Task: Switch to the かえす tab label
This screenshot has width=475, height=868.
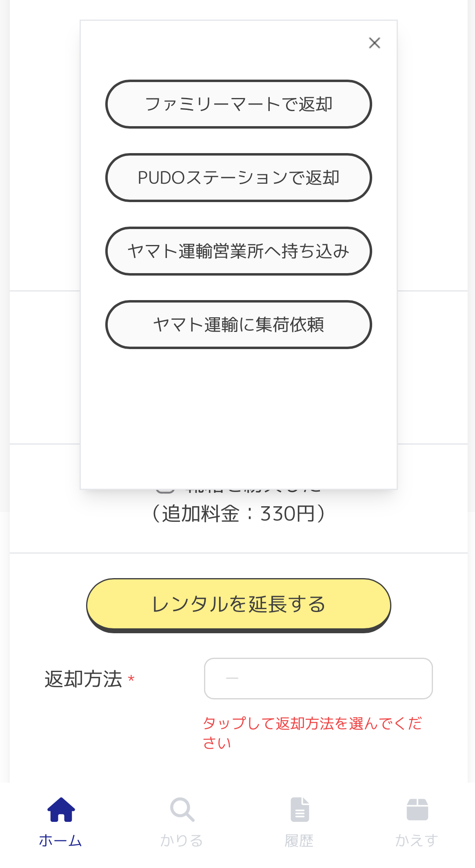Action: tap(417, 841)
